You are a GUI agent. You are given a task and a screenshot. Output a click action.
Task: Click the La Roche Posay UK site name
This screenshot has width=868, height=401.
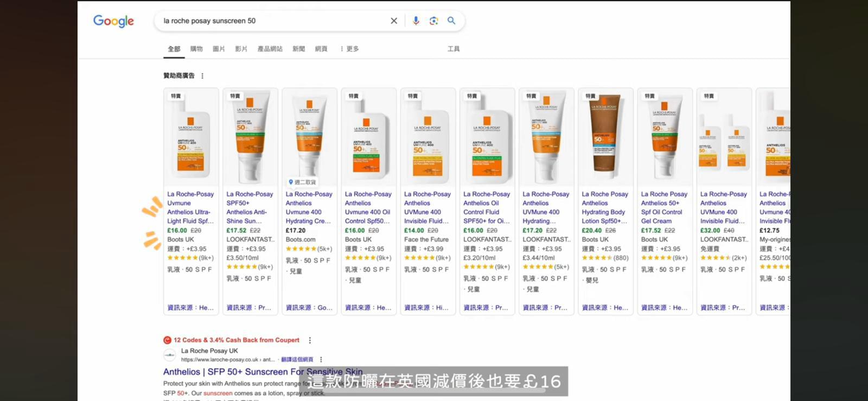tap(209, 351)
